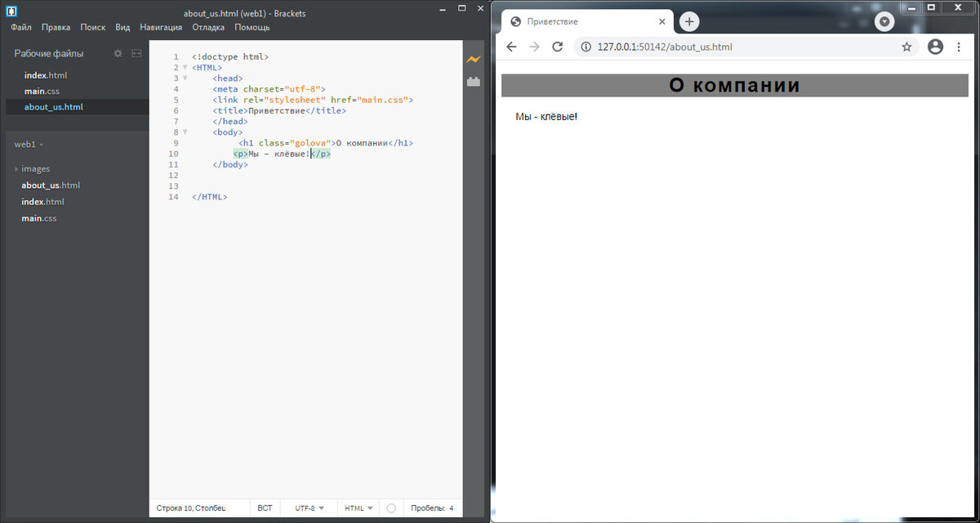Split the editor view icon
This screenshot has width=980, height=523.
coord(136,53)
